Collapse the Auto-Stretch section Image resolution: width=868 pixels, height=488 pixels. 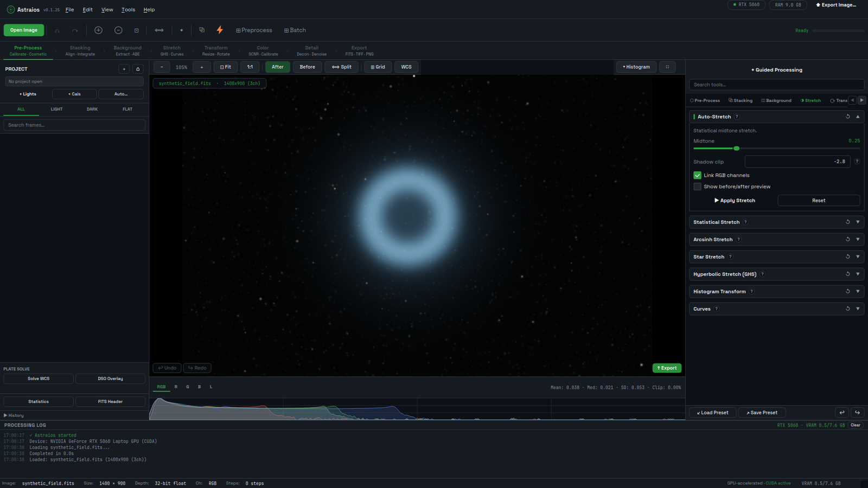[x=858, y=117]
